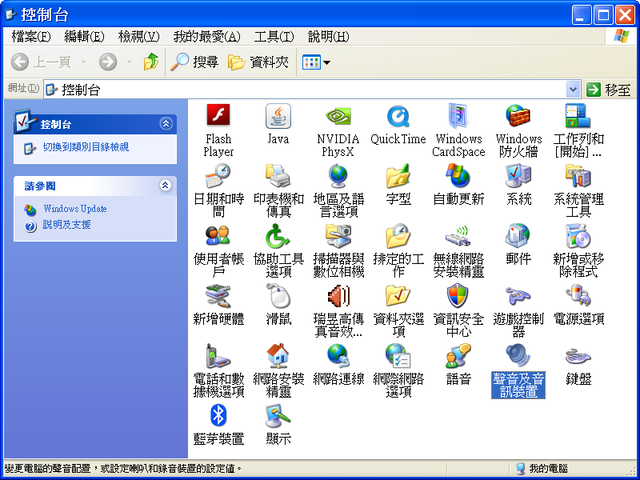The image size is (640, 480).
Task: Open the QuickTime control panel icon
Action: [x=398, y=116]
